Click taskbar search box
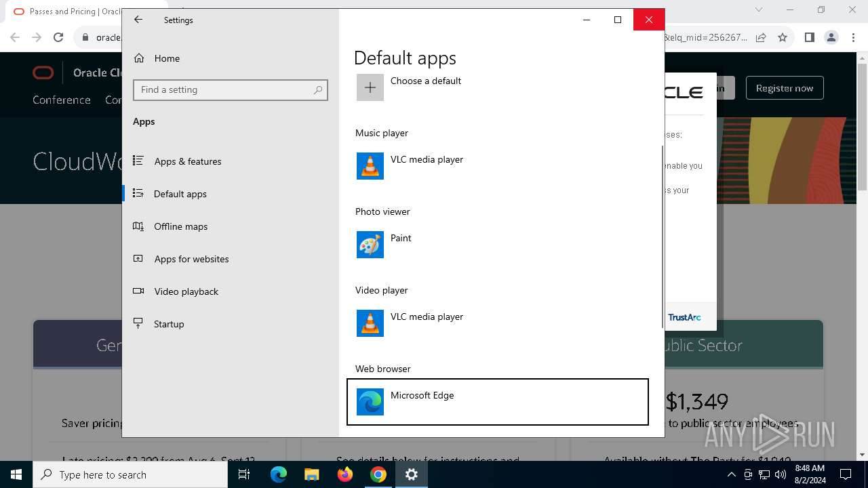Image resolution: width=868 pixels, height=488 pixels. point(130,474)
